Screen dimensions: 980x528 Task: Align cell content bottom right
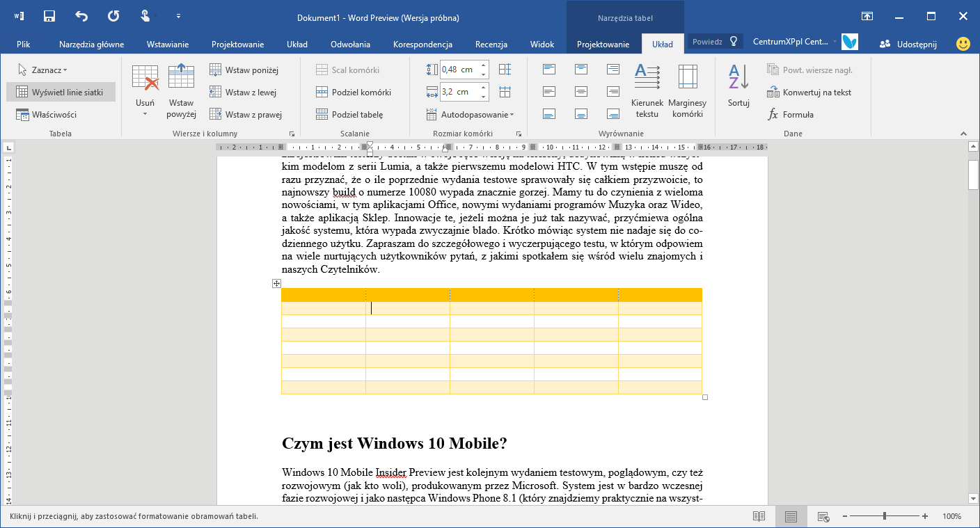[613, 114]
